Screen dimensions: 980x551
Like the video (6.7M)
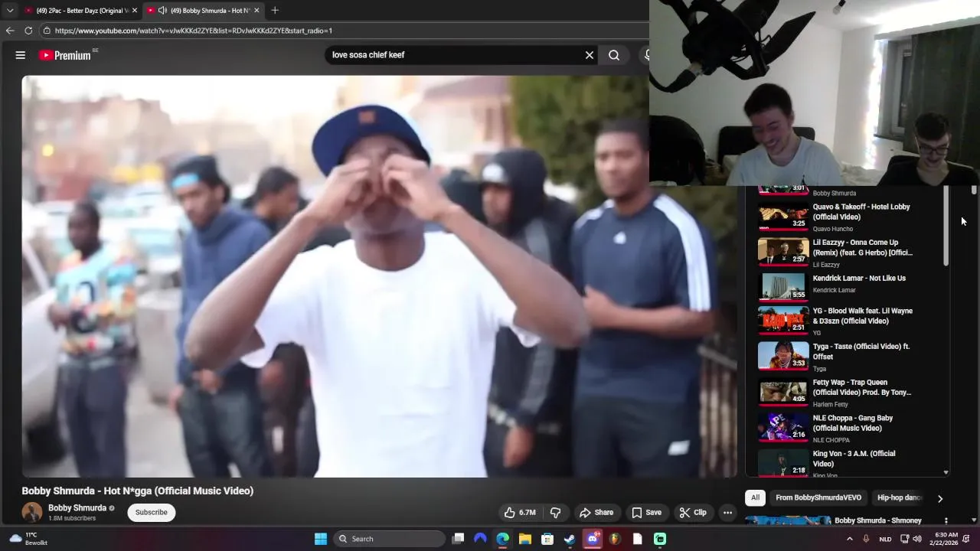[x=520, y=513]
